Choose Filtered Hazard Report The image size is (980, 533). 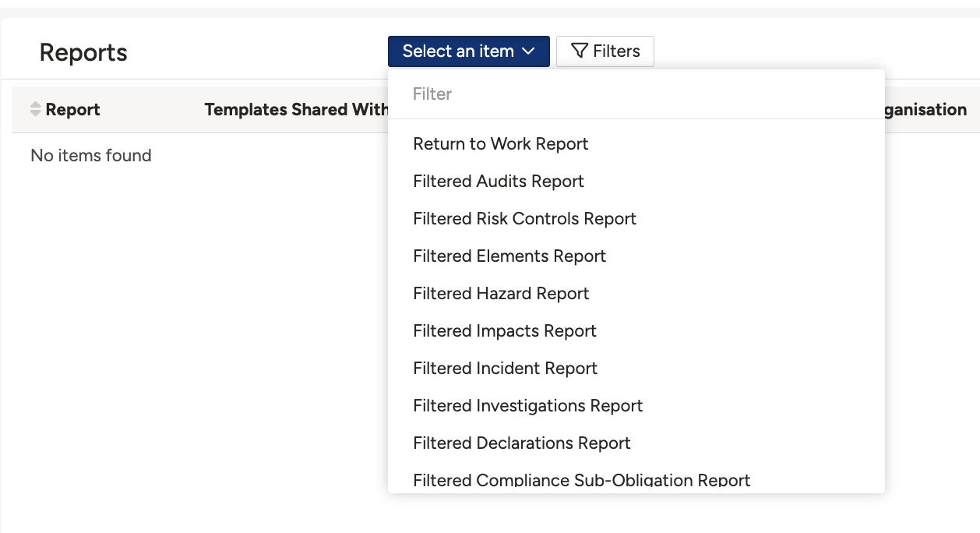click(x=636, y=294)
